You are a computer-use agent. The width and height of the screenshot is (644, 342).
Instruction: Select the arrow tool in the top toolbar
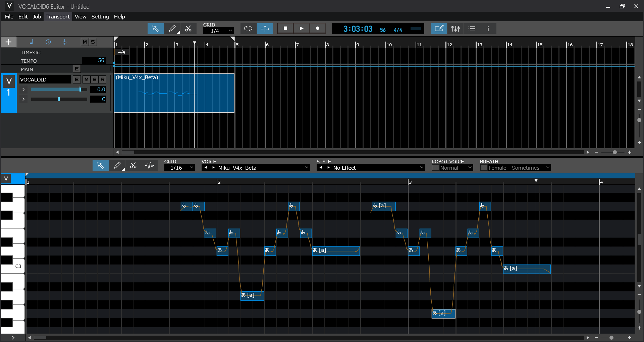[156, 28]
